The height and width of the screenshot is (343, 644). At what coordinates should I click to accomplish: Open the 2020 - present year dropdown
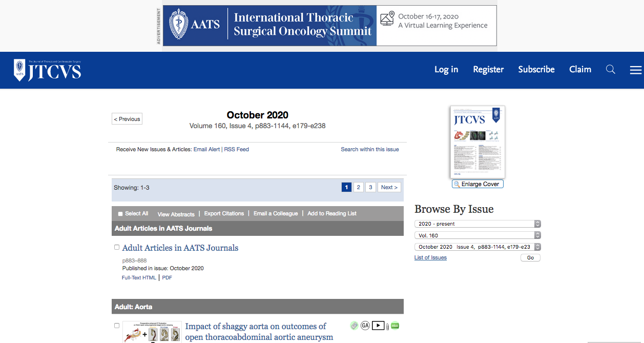477,224
